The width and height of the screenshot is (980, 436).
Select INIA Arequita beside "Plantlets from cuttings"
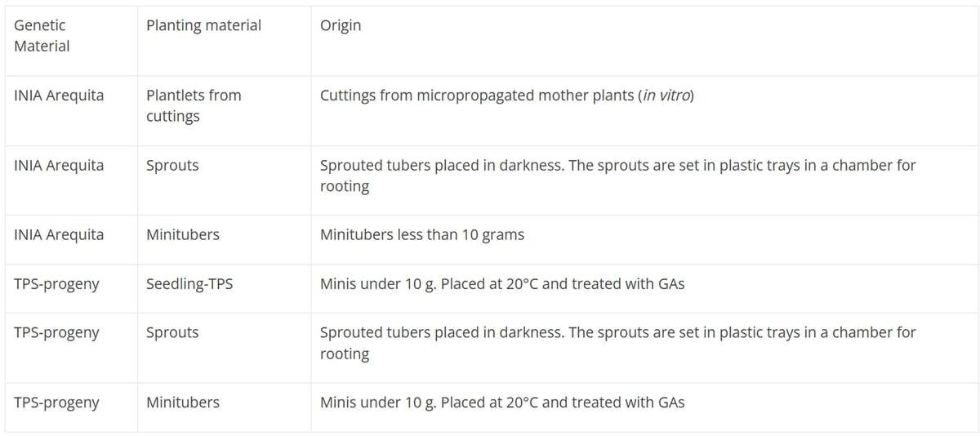pos(59,96)
